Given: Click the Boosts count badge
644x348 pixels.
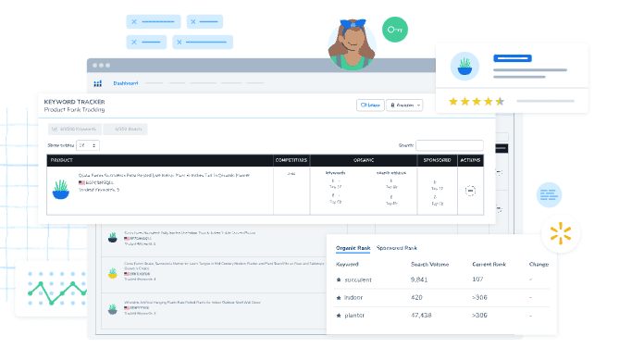Looking at the screenshot, I should click(125, 129).
